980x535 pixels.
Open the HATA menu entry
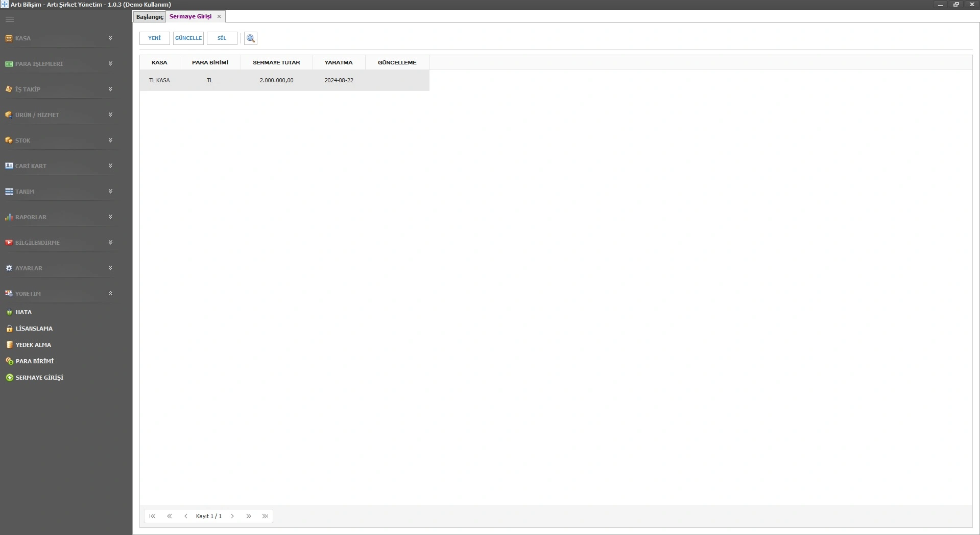(x=23, y=312)
